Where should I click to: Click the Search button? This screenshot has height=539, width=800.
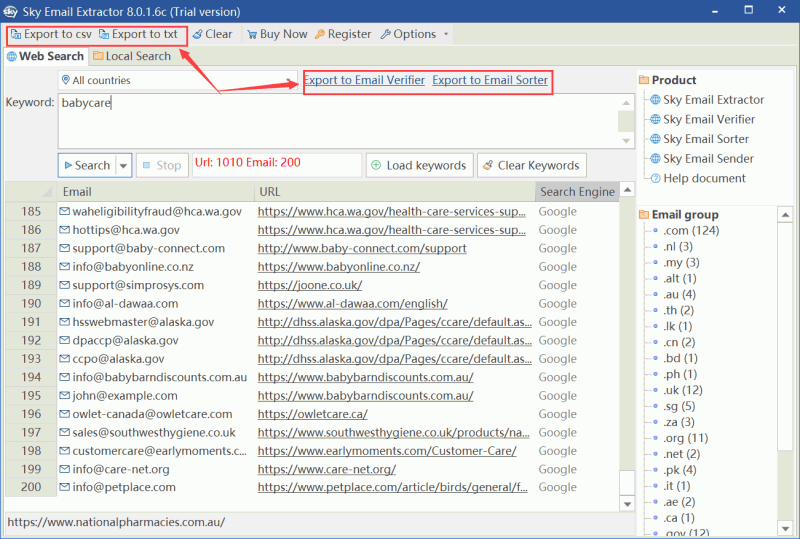87,165
